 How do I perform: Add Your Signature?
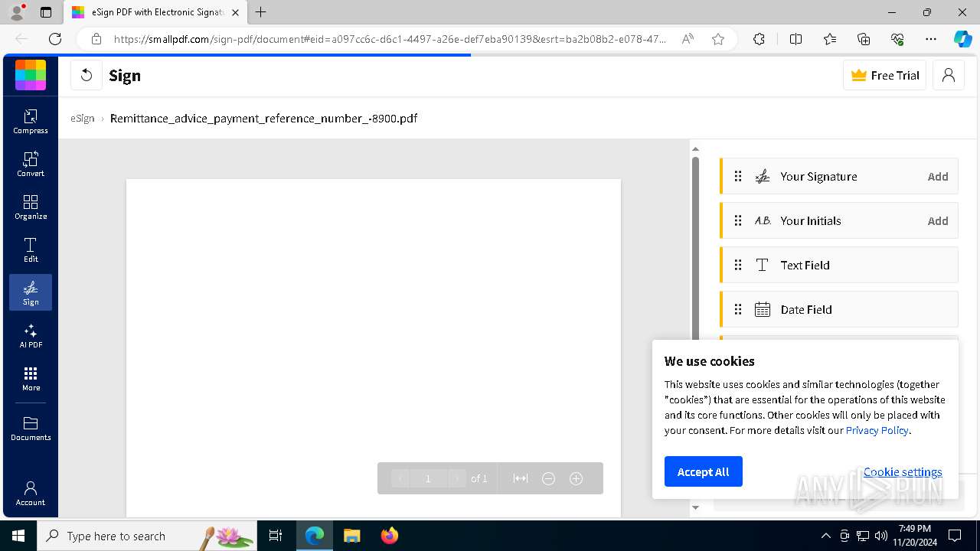[938, 177]
